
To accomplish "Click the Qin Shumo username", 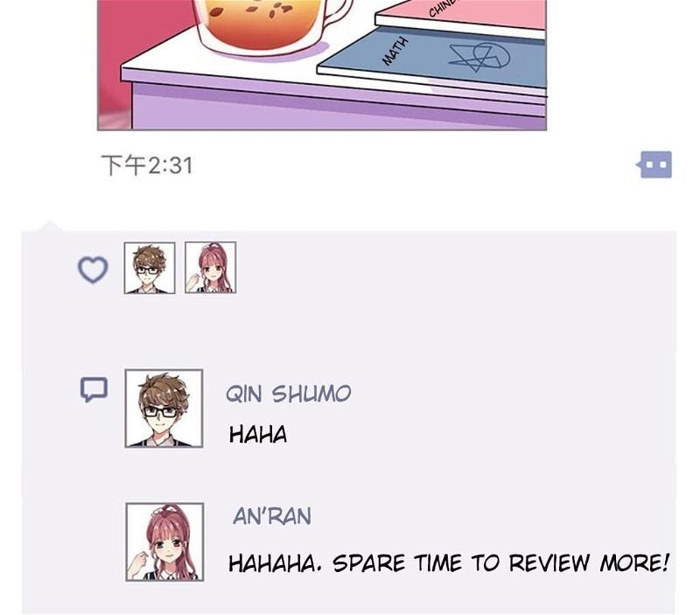I will coord(289,394).
